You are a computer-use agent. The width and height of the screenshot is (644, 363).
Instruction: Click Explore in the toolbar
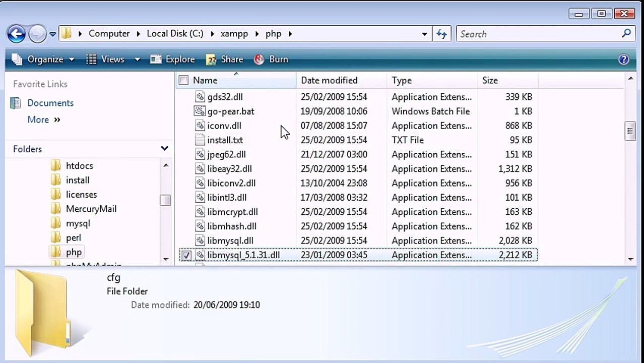tap(172, 59)
